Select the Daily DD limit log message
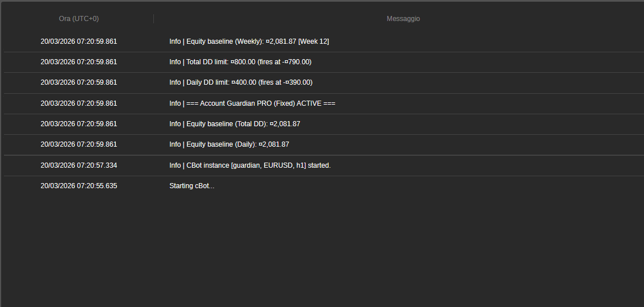Viewport: 644px width, 307px height. point(241,82)
